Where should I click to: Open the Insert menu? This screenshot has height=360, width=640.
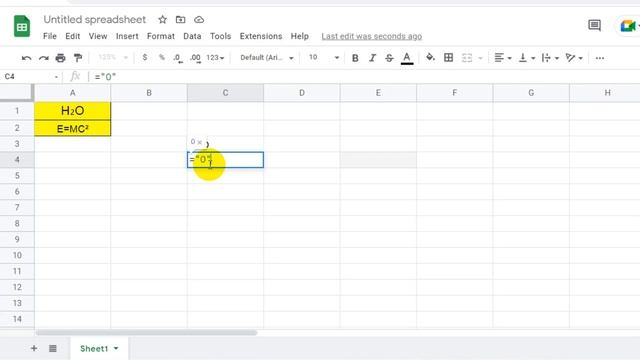coord(127,36)
